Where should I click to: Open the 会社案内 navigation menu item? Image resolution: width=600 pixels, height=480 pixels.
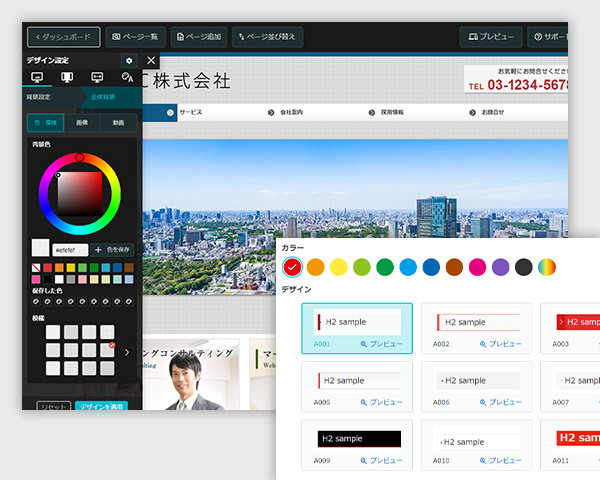click(292, 113)
